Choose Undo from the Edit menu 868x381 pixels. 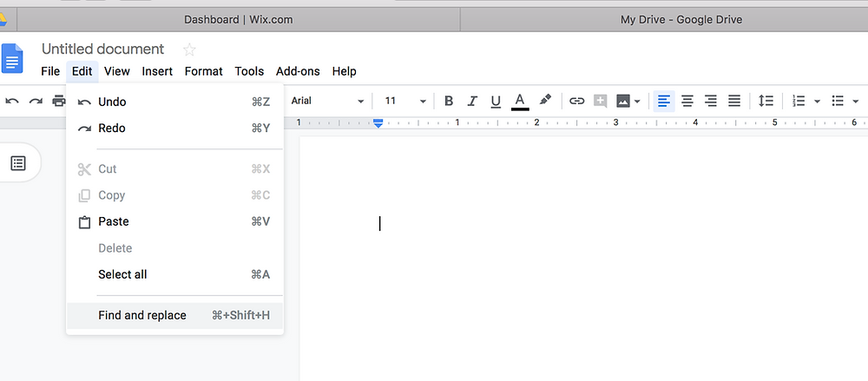click(175, 102)
